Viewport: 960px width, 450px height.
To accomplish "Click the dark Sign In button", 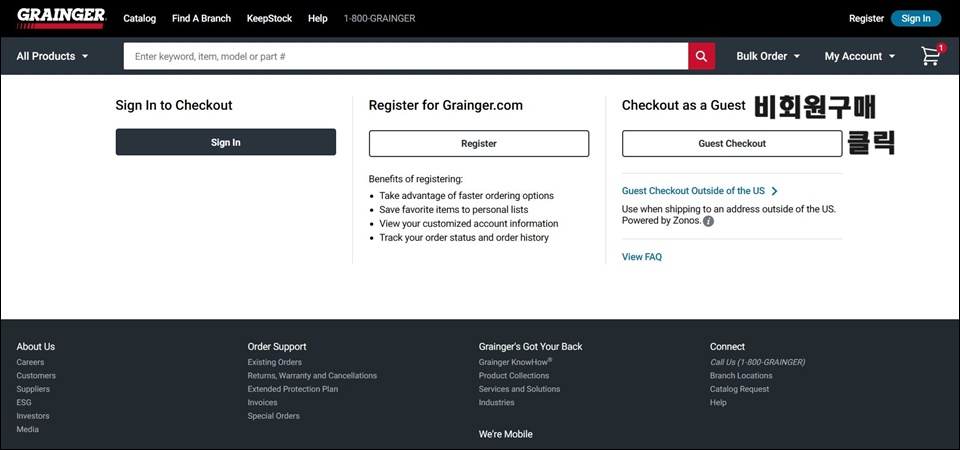I will (226, 142).
